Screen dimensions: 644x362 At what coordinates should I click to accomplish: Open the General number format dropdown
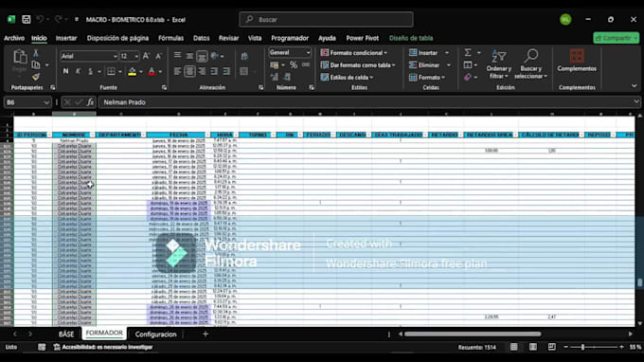308,53
